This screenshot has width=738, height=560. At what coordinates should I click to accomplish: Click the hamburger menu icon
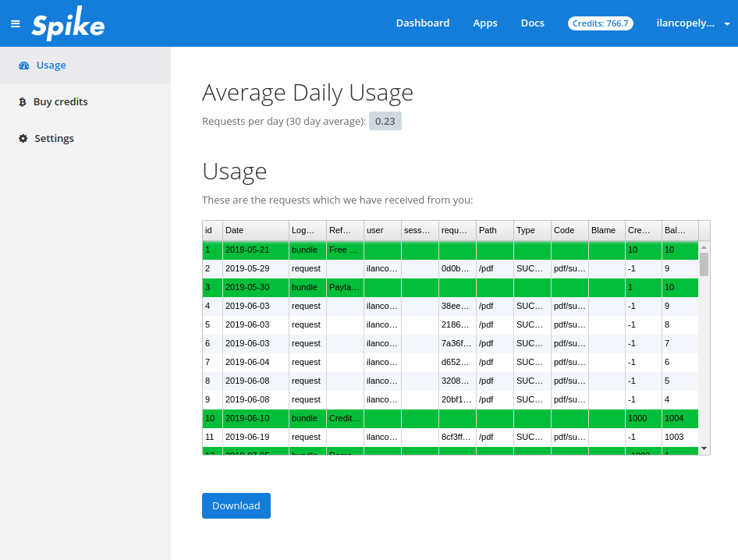click(x=16, y=24)
